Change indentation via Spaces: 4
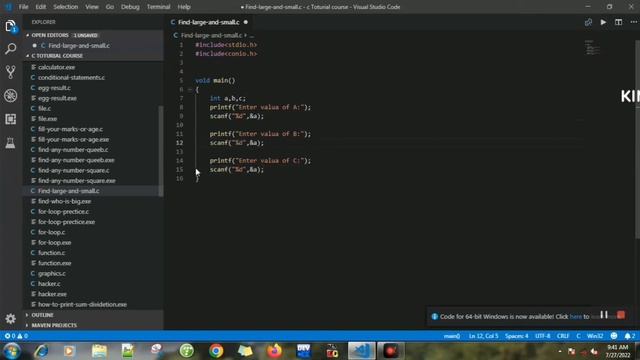640x360 pixels. coord(517,336)
